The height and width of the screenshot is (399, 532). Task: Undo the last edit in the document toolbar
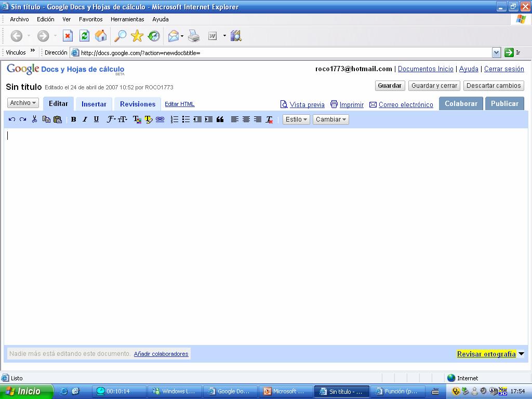[x=12, y=119]
